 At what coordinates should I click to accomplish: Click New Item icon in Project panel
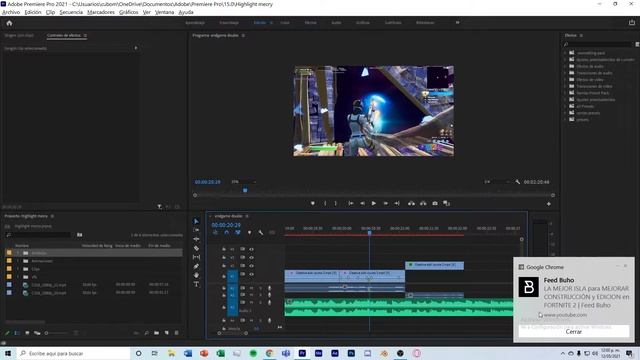167,333
